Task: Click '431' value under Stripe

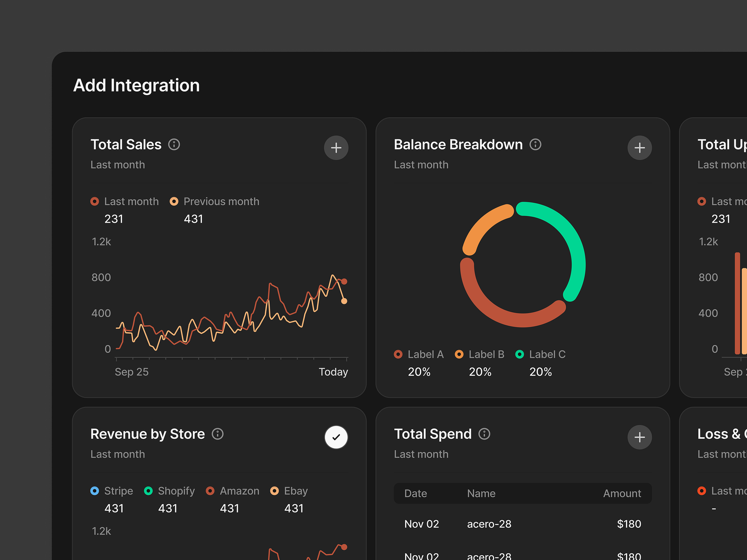Action: (114, 508)
